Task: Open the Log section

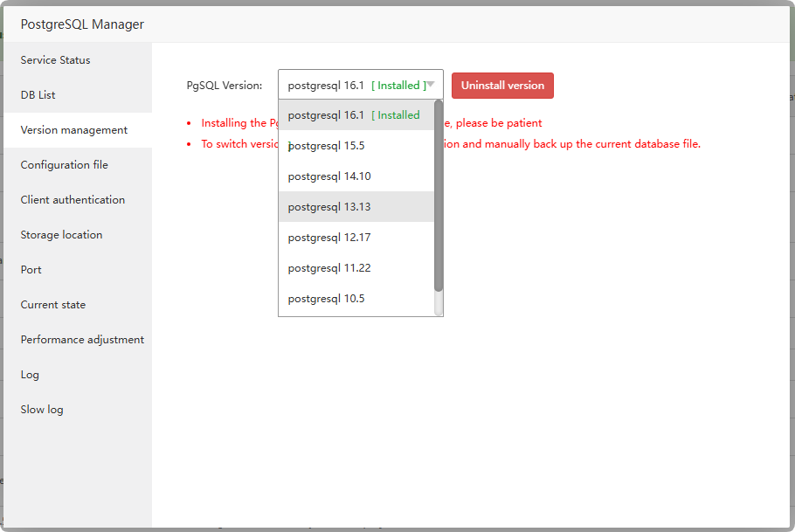Action: pyautogui.click(x=78, y=375)
